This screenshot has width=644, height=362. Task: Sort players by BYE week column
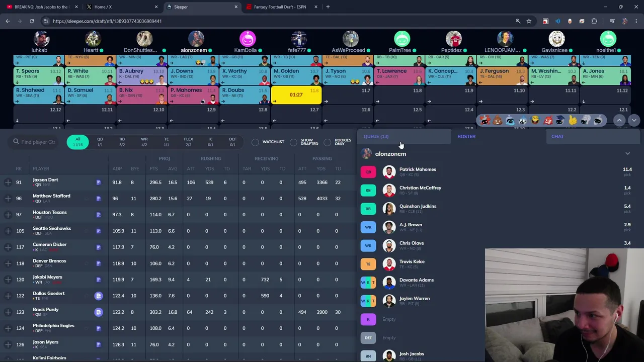(134, 169)
